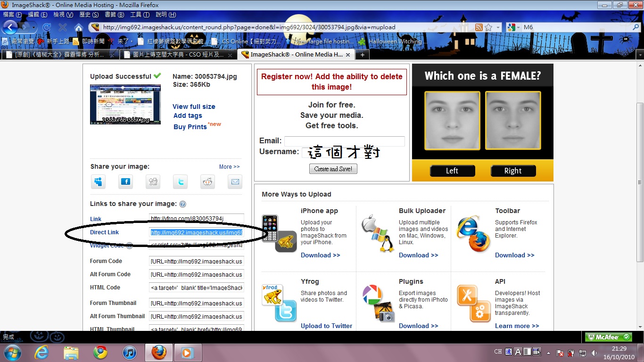Share image via the email envelope icon

pos(235,181)
